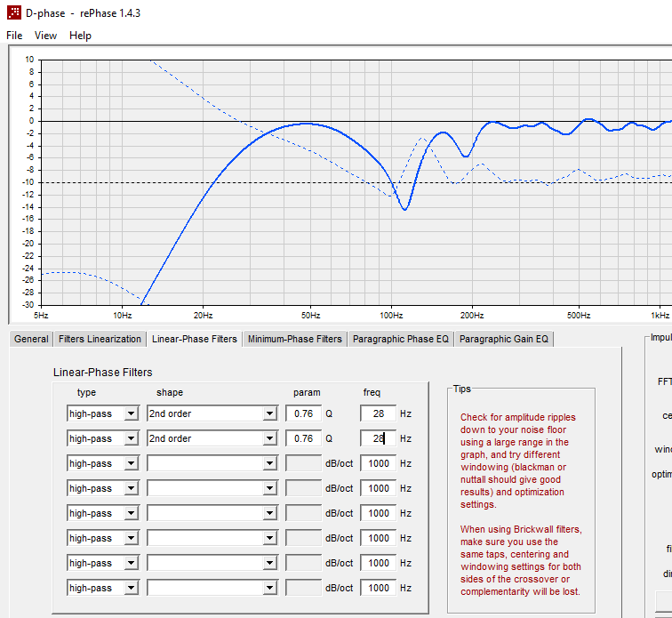Click the '-10' dB axis label
The image size is (672, 618).
28,182
